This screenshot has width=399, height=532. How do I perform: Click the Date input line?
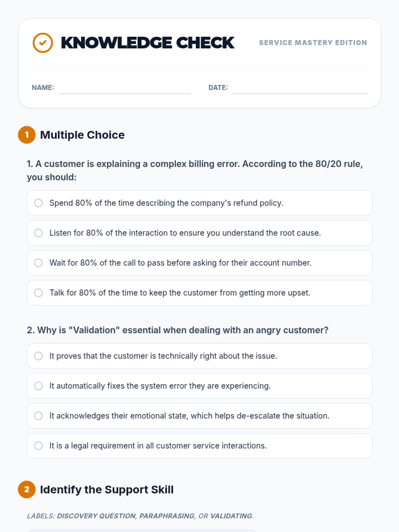click(x=300, y=88)
